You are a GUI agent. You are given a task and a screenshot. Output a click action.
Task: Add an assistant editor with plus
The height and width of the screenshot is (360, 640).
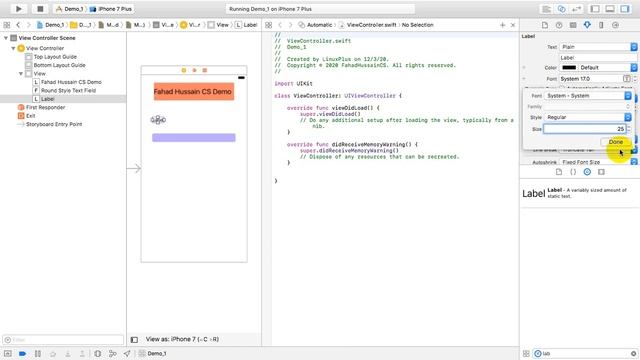pyautogui.click(x=502, y=25)
